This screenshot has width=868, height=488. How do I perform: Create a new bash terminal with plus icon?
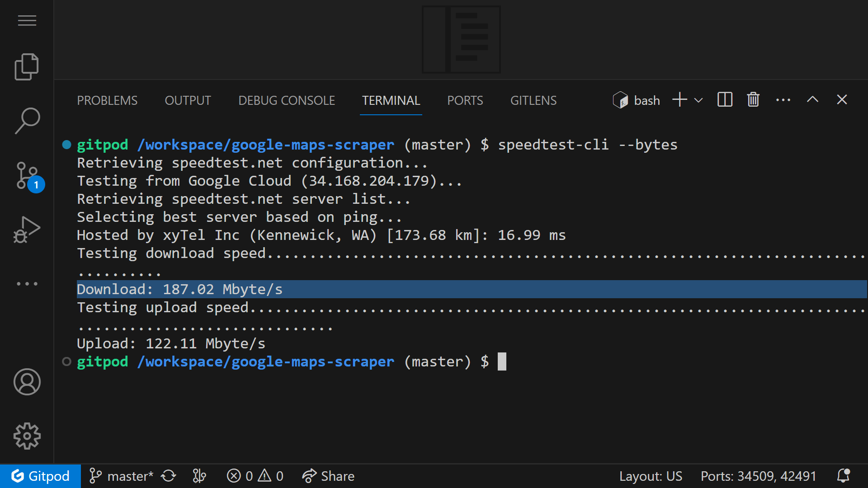pos(679,100)
